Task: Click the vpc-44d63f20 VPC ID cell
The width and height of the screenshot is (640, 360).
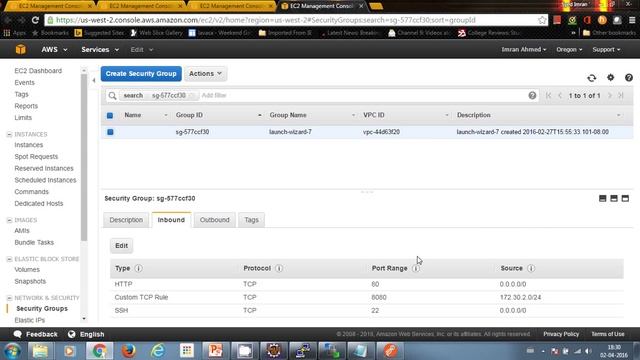Action: click(x=381, y=132)
